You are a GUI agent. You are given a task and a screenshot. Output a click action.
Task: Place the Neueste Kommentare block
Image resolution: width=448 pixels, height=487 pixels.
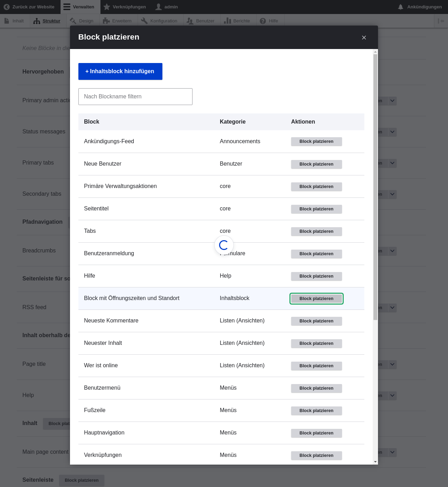pyautogui.click(x=316, y=321)
